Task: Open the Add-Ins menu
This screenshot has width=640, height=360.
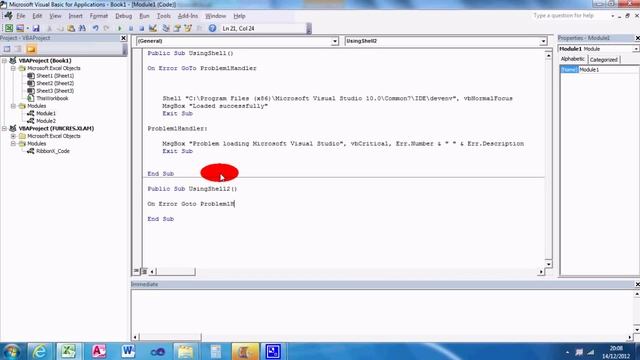Action: click(x=188, y=16)
